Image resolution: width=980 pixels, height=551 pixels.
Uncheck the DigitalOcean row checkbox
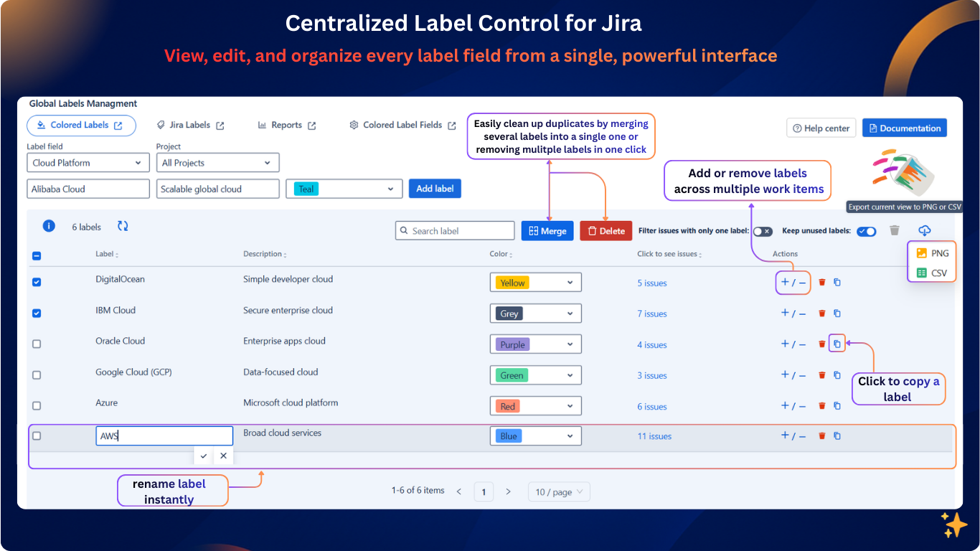click(x=37, y=282)
